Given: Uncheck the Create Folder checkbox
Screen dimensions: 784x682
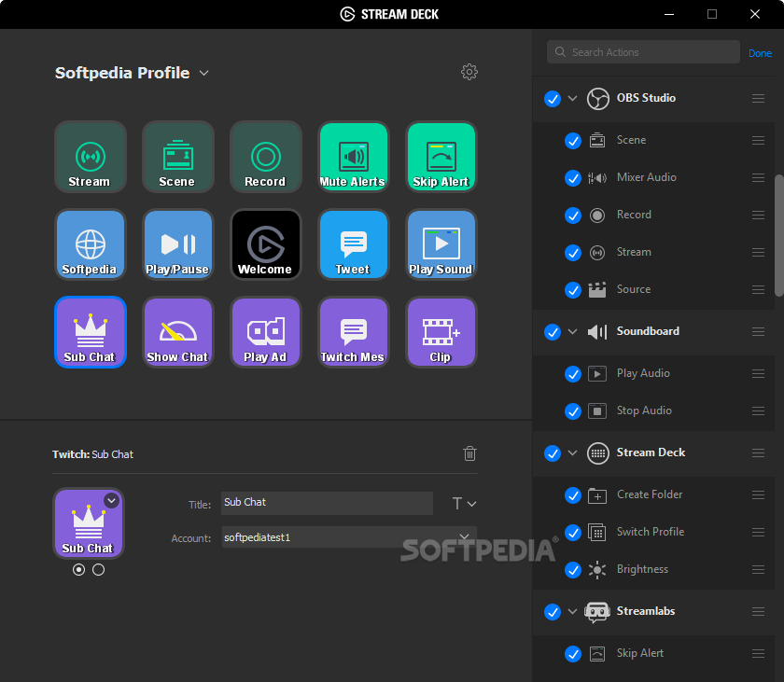Looking at the screenshot, I should 572,495.
